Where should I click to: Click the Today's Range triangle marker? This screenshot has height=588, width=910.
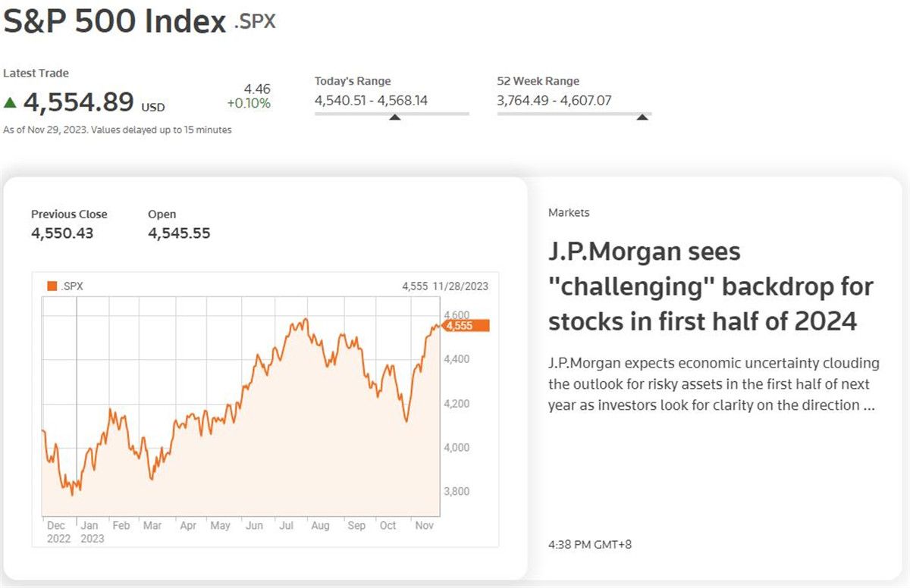click(394, 117)
